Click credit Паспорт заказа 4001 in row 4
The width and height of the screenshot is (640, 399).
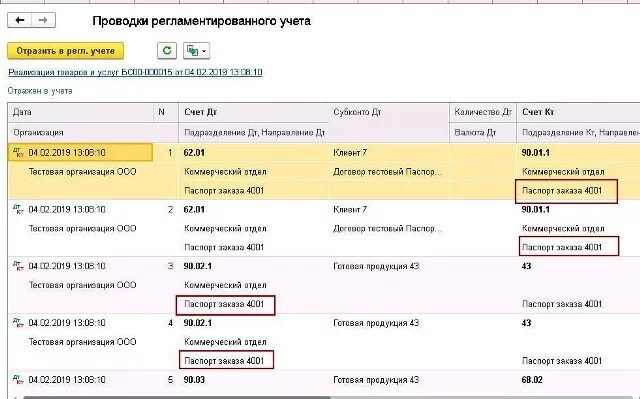[x=562, y=361]
